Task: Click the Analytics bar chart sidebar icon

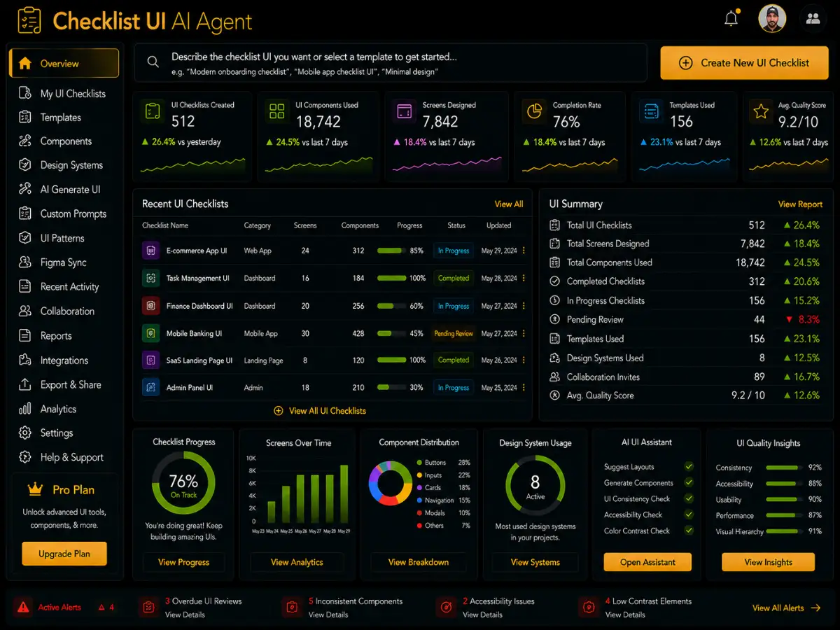Action: [x=25, y=409]
